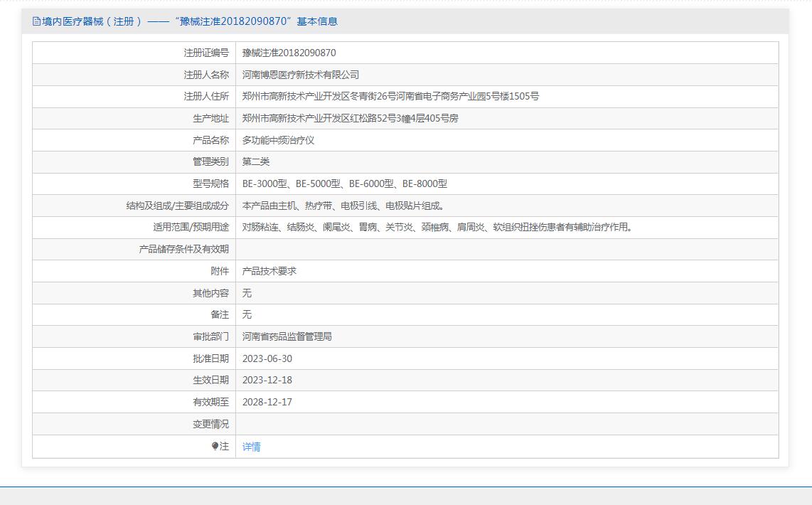The image size is (812, 505).
Task: Click the bullet icon beside 注 label
Action: click(215, 446)
